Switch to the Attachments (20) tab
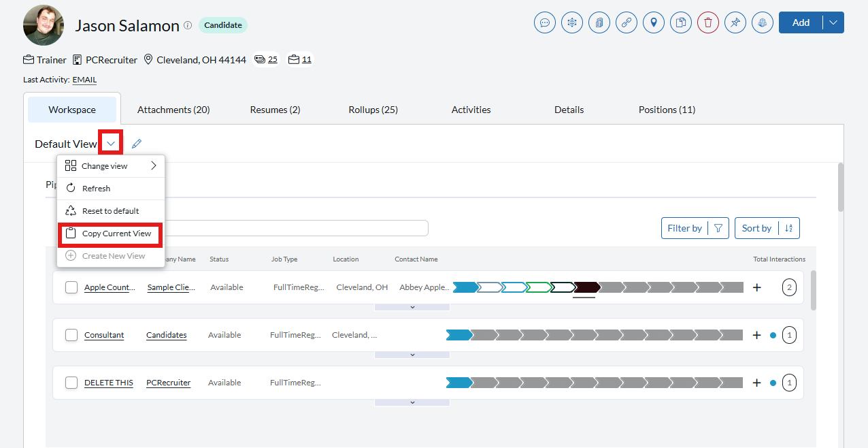The height and width of the screenshot is (448, 868). click(173, 110)
